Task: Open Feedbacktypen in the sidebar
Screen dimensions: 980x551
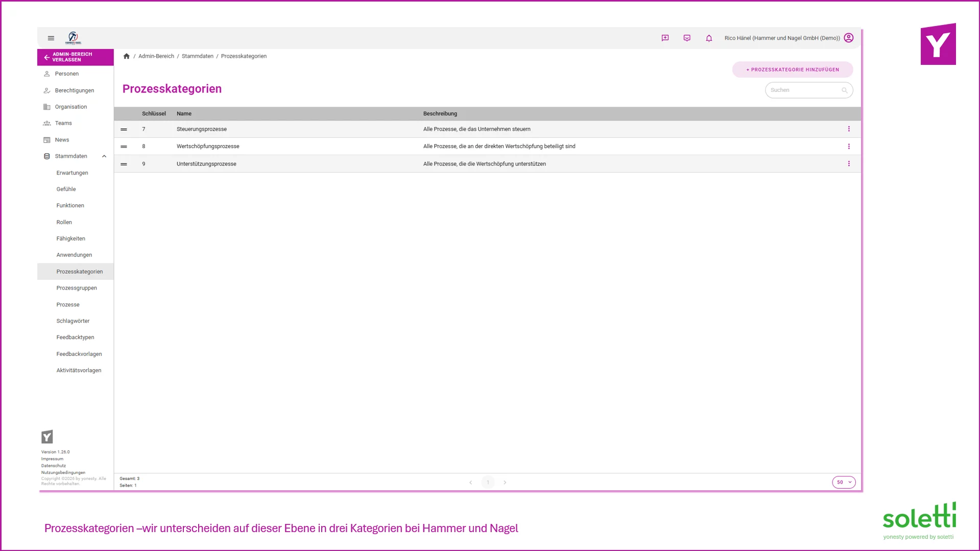Action: point(76,338)
